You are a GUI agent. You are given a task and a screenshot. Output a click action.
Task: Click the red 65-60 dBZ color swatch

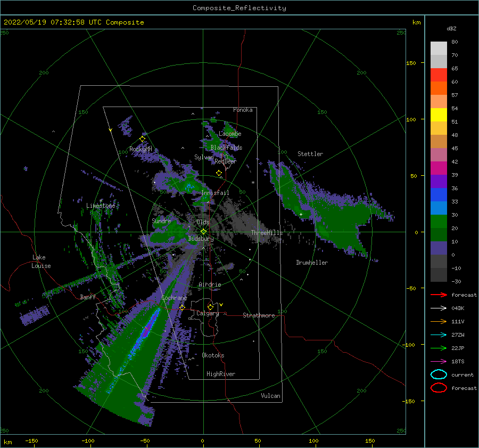pyautogui.click(x=439, y=75)
